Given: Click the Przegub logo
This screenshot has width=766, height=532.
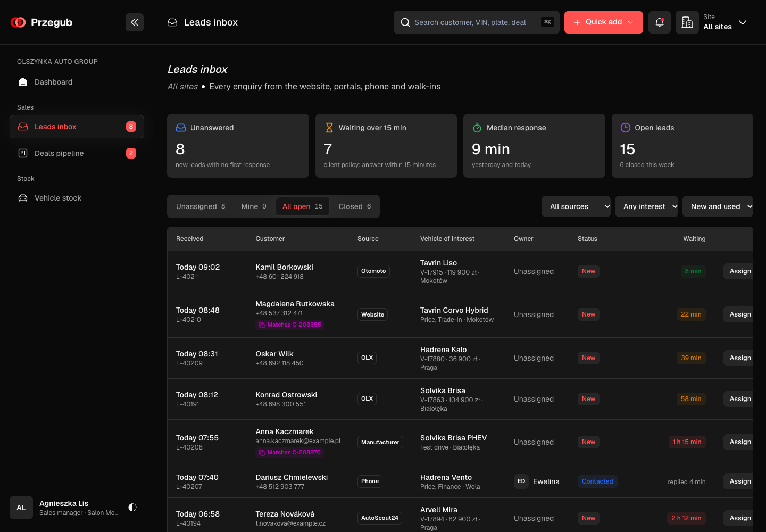Looking at the screenshot, I should pos(41,22).
